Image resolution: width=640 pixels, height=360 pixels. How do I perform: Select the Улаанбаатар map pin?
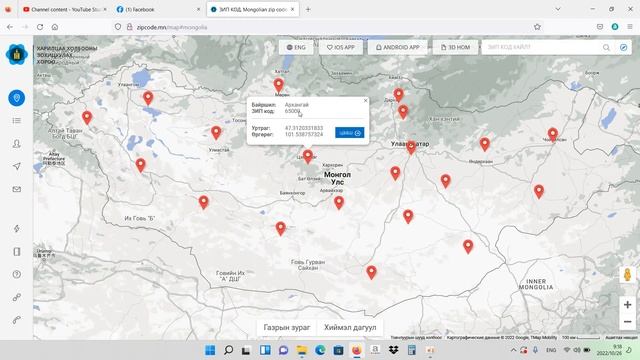(411, 147)
